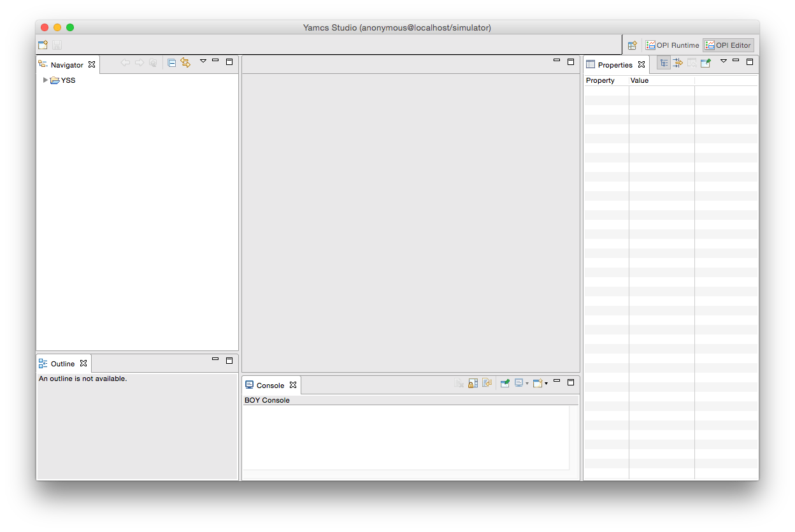Open the Navigator view menu chevron
The width and height of the screenshot is (795, 532).
203,61
